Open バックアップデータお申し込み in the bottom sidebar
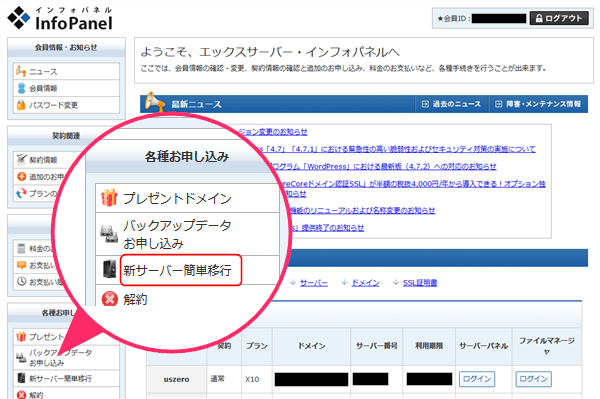This screenshot has height=399, width=600. [66, 357]
